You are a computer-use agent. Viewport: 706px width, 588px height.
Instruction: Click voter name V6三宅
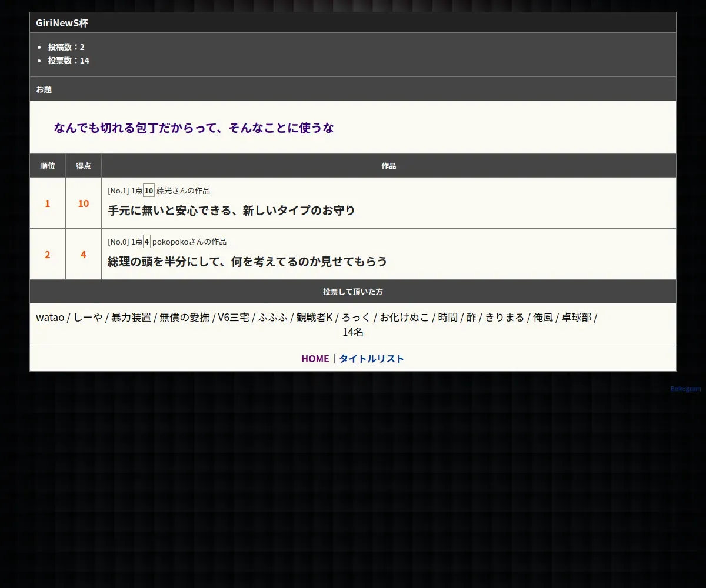tap(234, 318)
